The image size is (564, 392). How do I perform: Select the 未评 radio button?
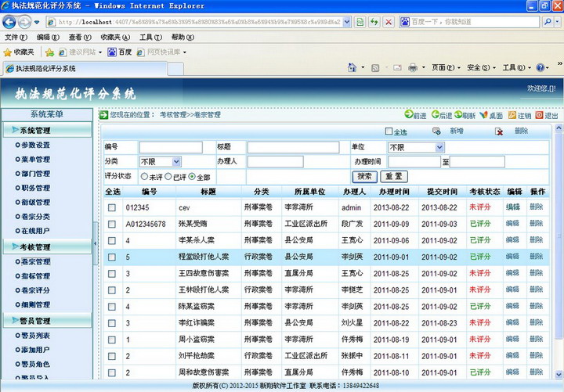144,177
